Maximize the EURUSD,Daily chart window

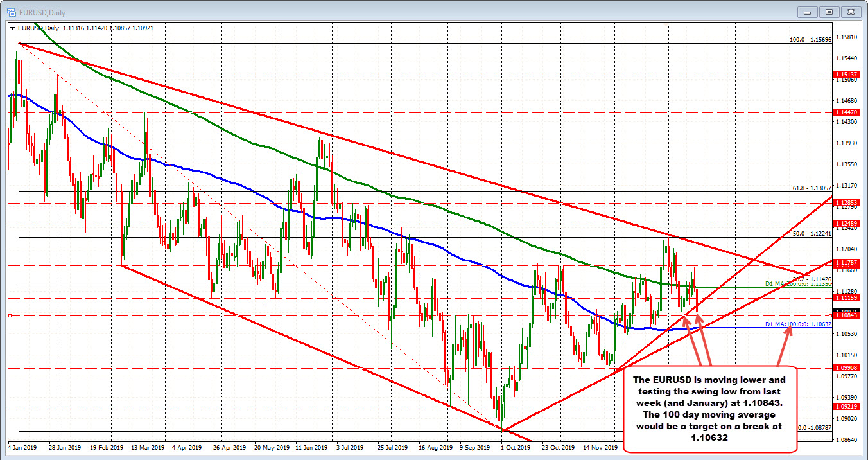click(x=829, y=12)
